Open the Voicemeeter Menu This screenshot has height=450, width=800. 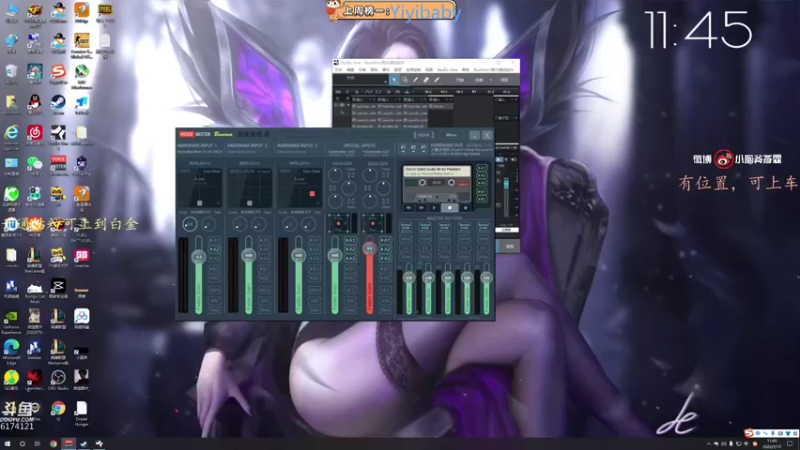[451, 135]
